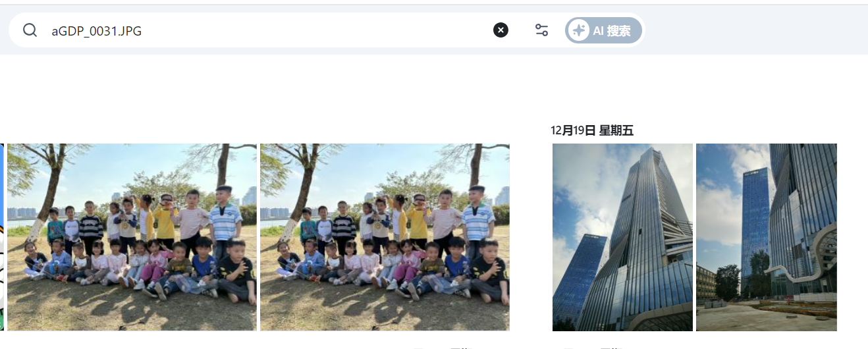The height and width of the screenshot is (349, 868).
Task: Open the first children group photo thumbnail
Action: click(132, 237)
